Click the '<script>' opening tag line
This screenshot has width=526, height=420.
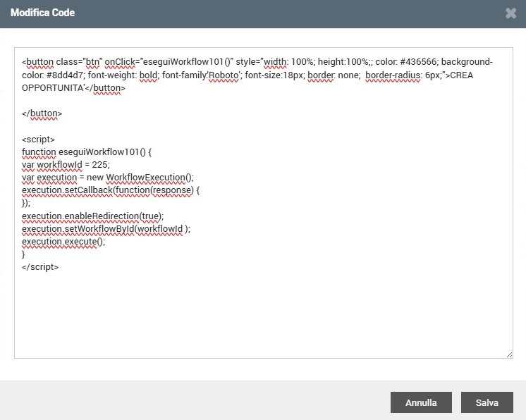coord(38,139)
